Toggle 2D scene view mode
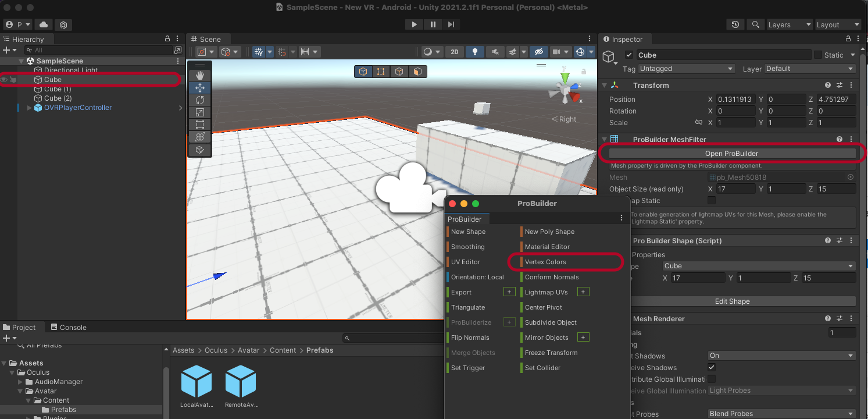This screenshot has height=419, width=868. [x=455, y=51]
